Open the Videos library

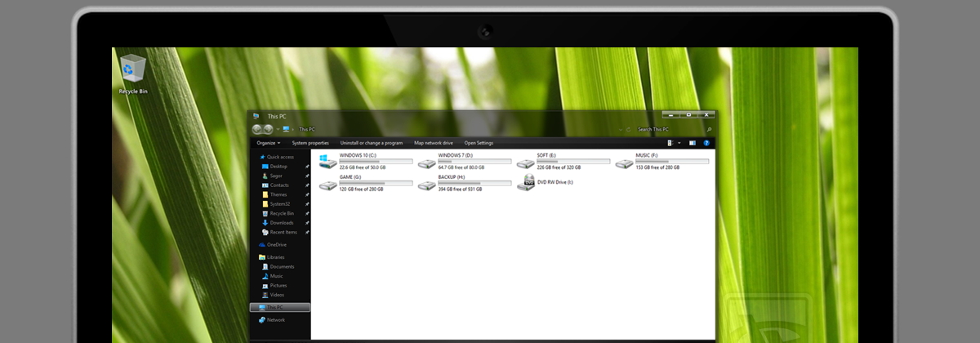click(273, 295)
